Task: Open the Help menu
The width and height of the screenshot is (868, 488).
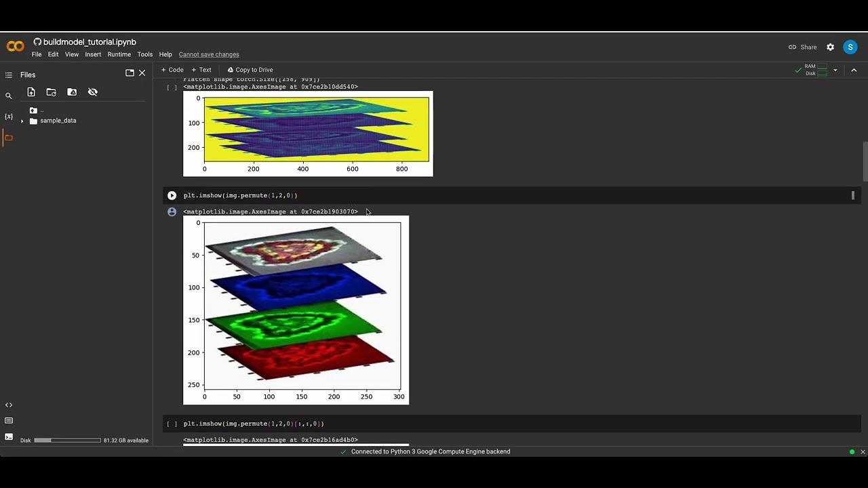Action: click(x=165, y=54)
